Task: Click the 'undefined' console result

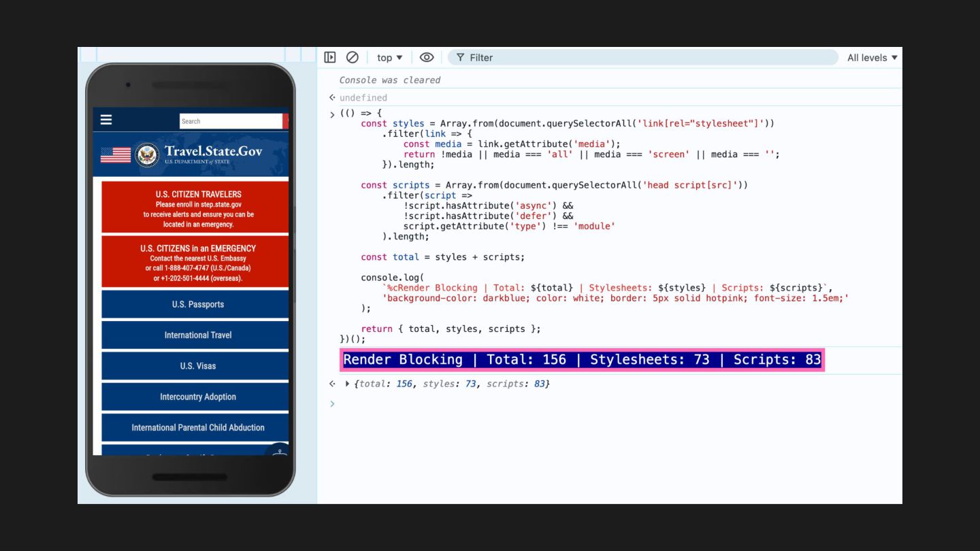Action: pyautogui.click(x=363, y=97)
